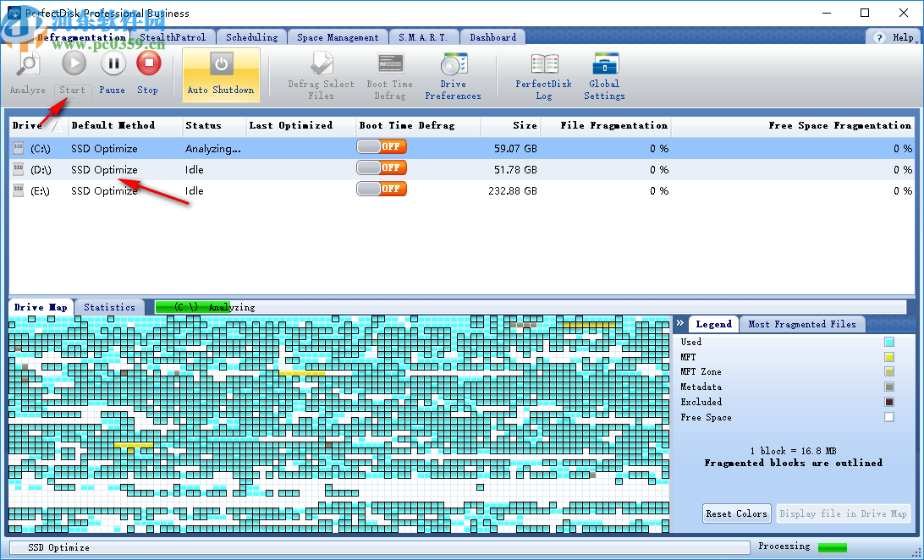The height and width of the screenshot is (560, 924).
Task: Toggle Boot Time Defrag for drive C:
Action: tap(381, 145)
